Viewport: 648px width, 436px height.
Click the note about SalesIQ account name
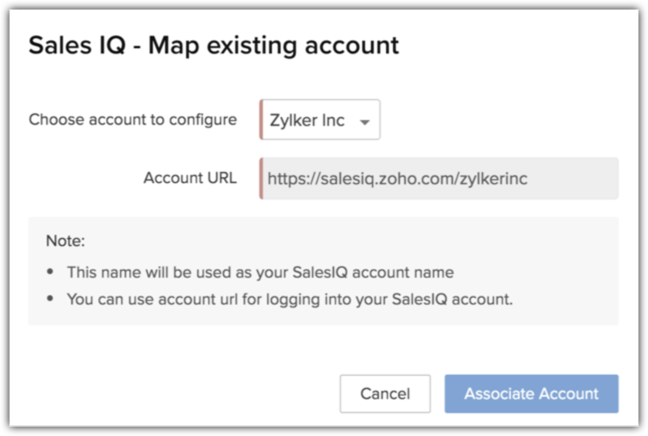262,272
